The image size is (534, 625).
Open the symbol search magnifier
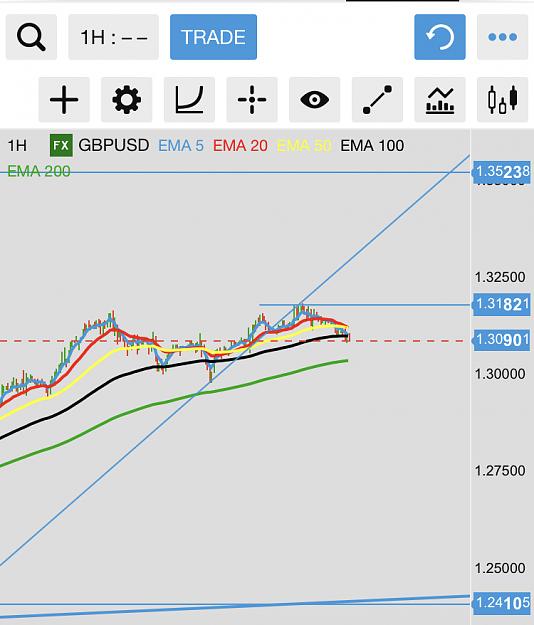pos(31,37)
